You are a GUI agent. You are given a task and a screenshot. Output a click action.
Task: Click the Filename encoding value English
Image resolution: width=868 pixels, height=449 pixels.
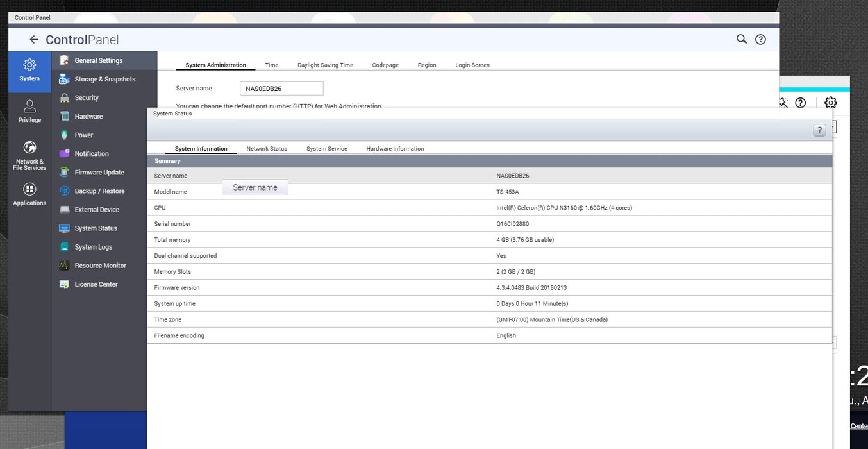tap(506, 336)
